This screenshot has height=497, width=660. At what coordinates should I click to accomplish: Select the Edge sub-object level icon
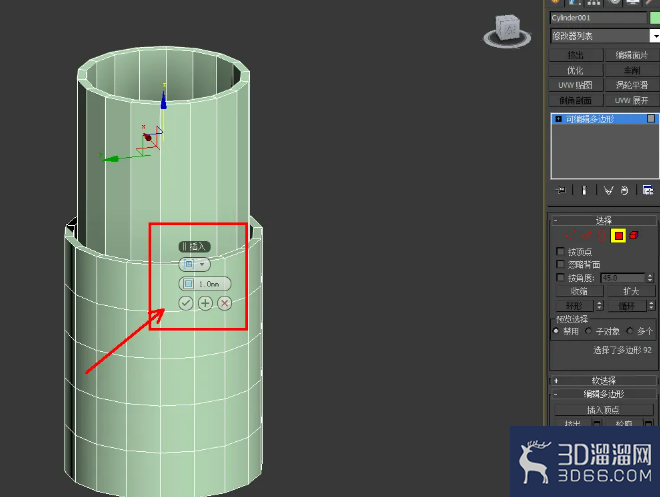click(x=586, y=236)
